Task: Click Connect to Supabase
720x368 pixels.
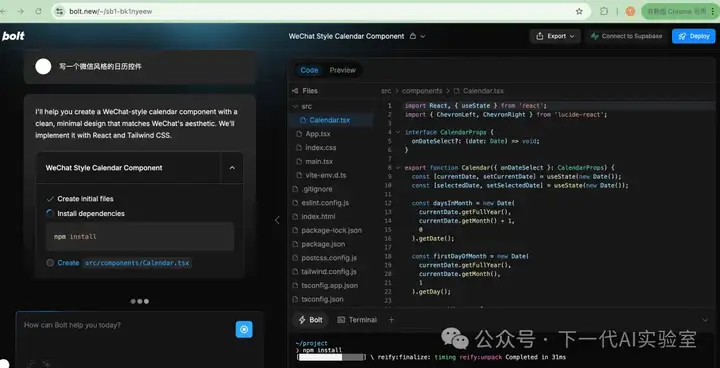Action: tap(627, 36)
